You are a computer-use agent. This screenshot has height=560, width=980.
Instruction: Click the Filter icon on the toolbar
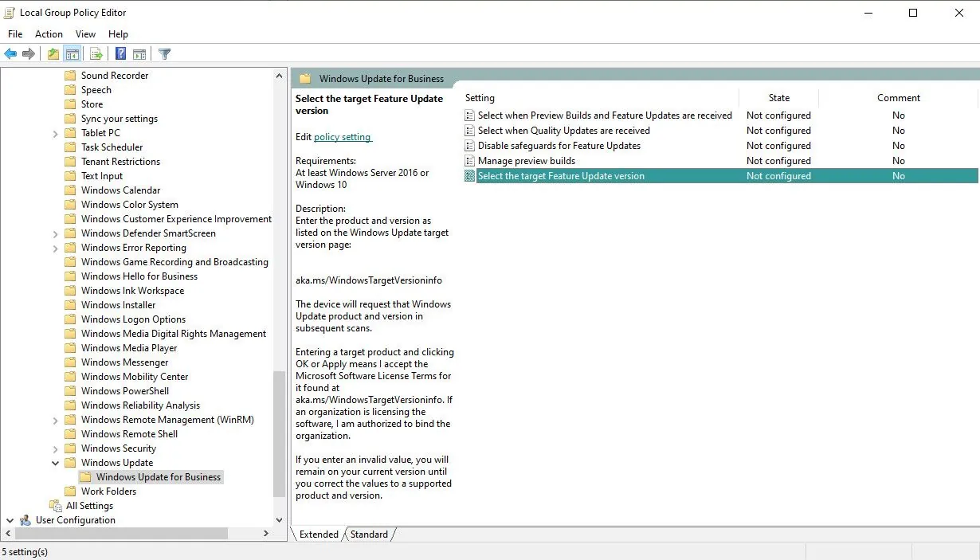coord(164,53)
